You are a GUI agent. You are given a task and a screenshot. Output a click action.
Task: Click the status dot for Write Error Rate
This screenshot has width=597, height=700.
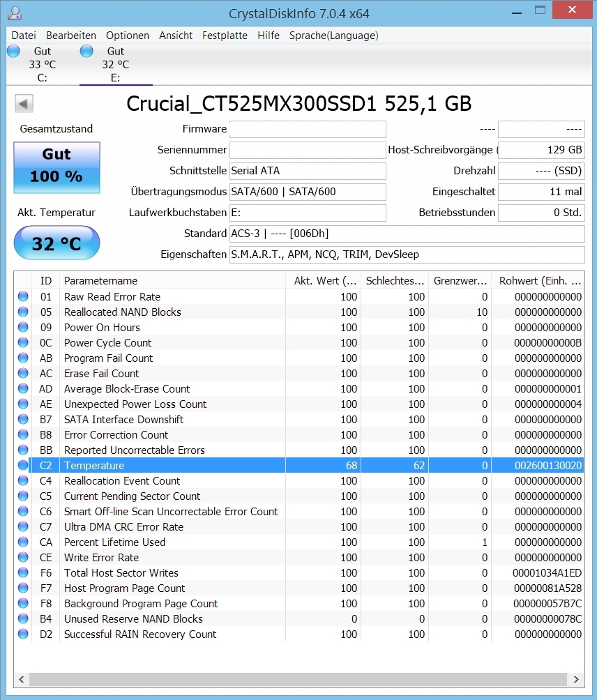[x=23, y=557]
